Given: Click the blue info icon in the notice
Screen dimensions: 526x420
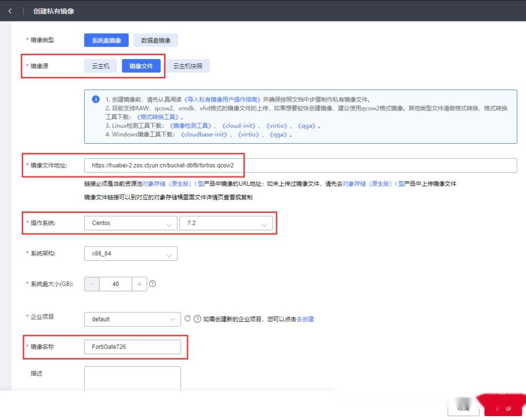Looking at the screenshot, I should tap(95, 99).
